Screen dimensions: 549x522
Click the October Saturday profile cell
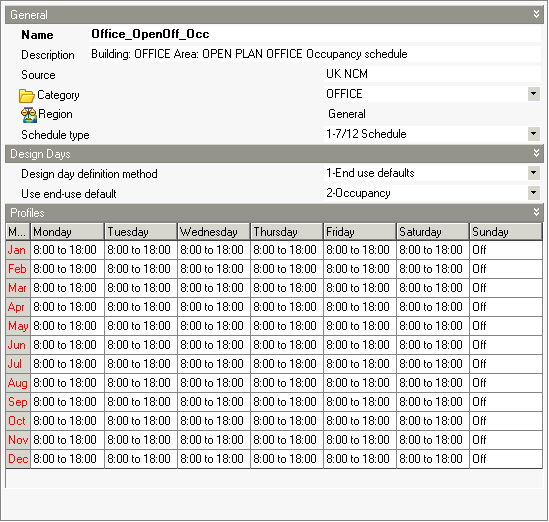(432, 421)
